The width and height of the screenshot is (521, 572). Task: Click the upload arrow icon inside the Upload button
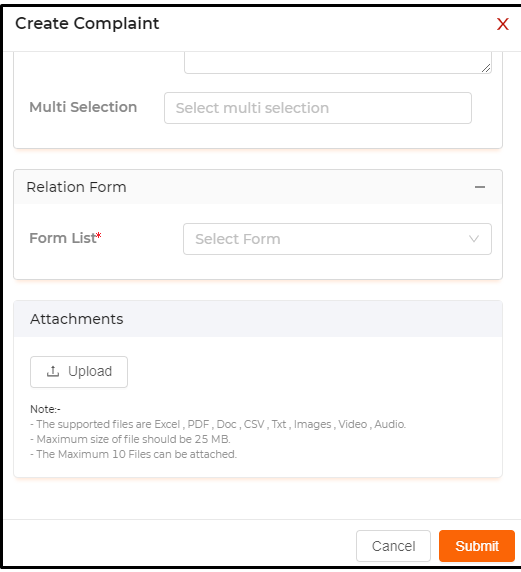pos(53,371)
